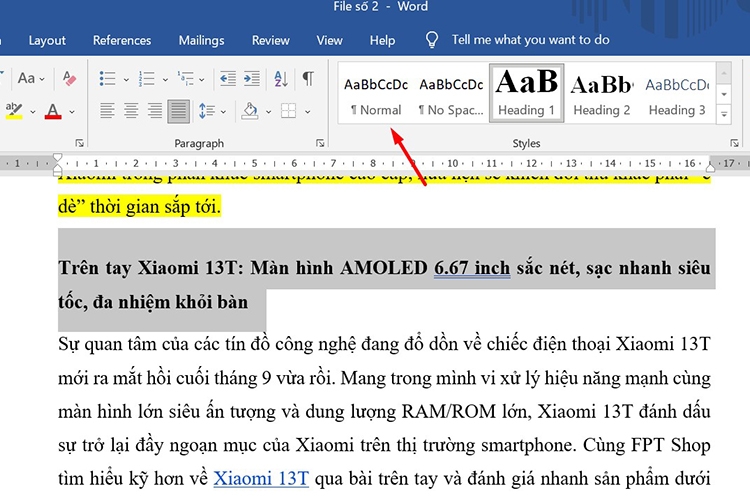The width and height of the screenshot is (750, 500).
Task: Open shading color dropdown arrow
Action: point(268,112)
